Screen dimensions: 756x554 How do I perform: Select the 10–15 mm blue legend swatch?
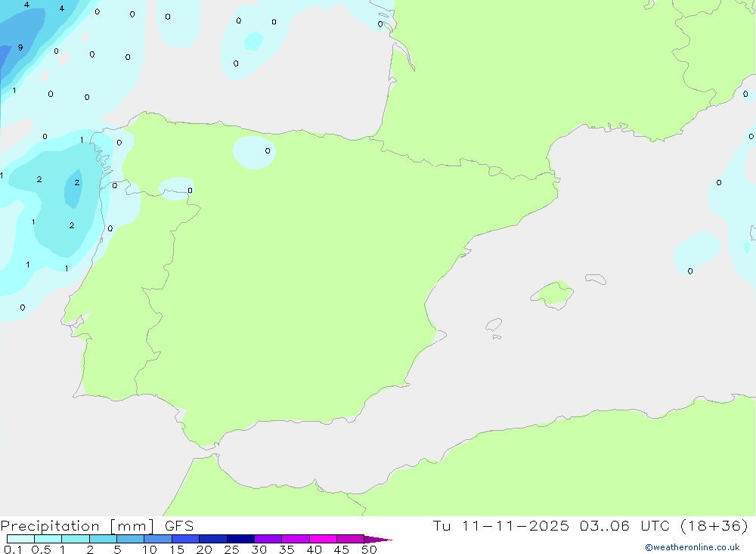[x=158, y=539]
